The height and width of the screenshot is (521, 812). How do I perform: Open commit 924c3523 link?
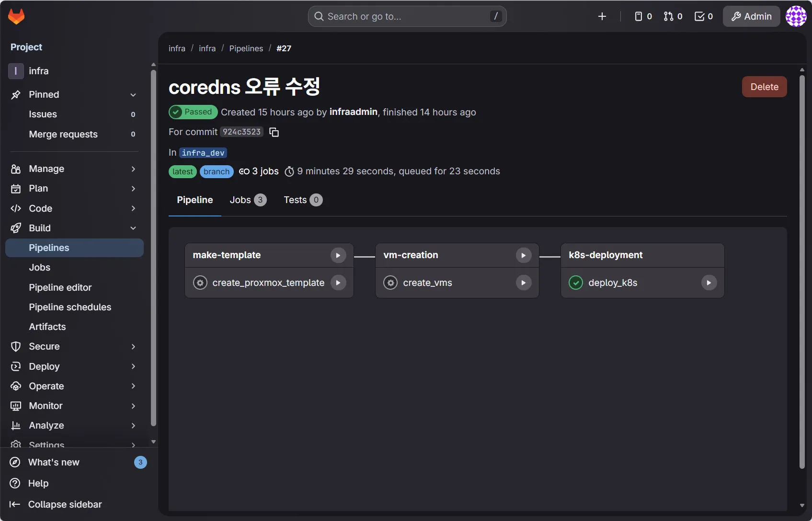241,132
